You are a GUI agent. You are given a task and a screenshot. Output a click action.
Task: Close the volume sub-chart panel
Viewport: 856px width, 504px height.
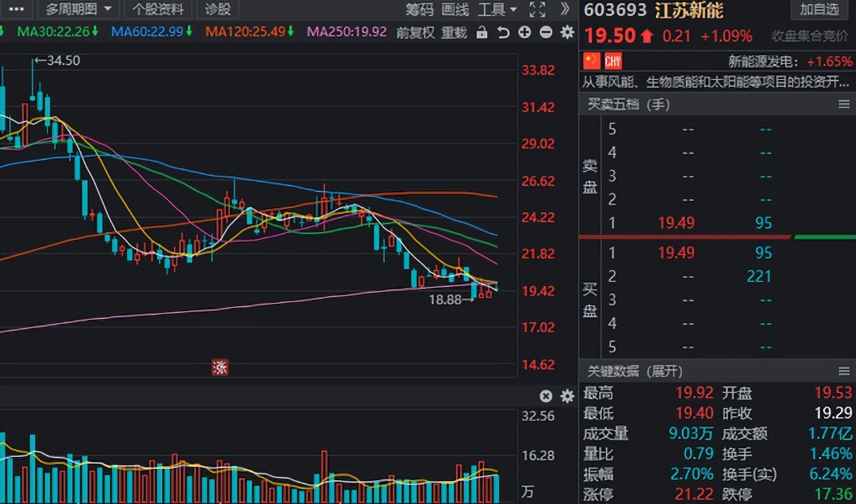click(x=546, y=396)
